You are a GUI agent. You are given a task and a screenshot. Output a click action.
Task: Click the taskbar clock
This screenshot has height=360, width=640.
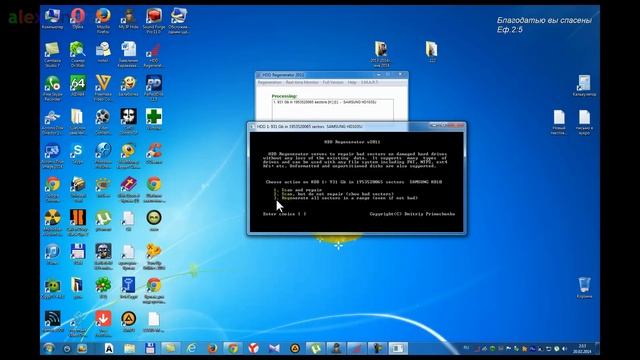[x=582, y=349]
